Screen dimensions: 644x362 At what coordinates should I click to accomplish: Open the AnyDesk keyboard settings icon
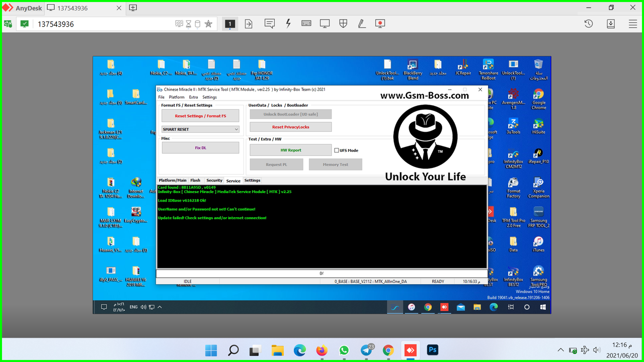coord(306,24)
